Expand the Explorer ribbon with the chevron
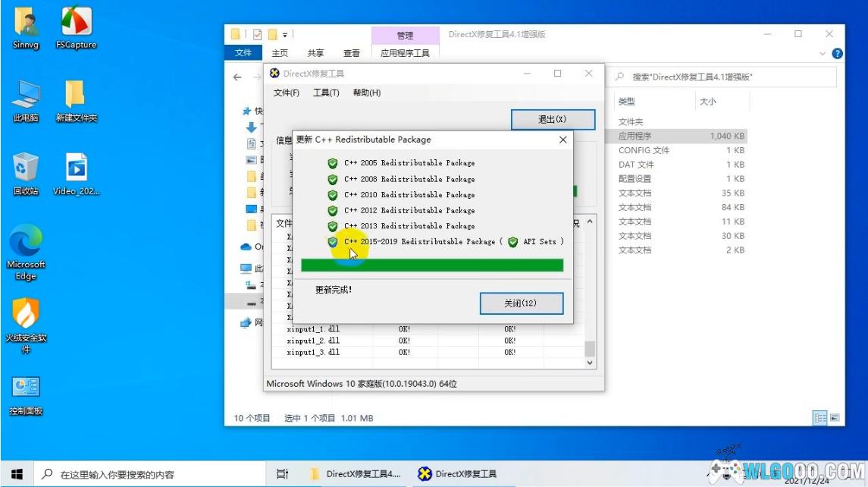 823,54
